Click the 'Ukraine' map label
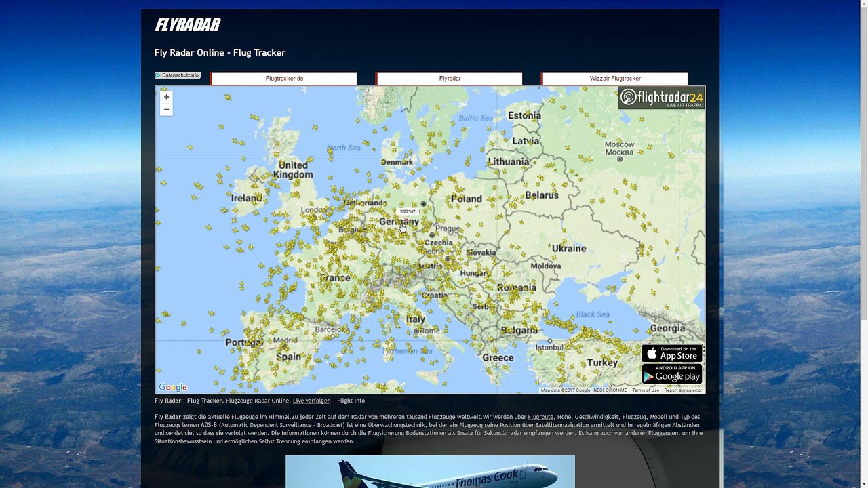The width and height of the screenshot is (868, 488). [x=569, y=248]
